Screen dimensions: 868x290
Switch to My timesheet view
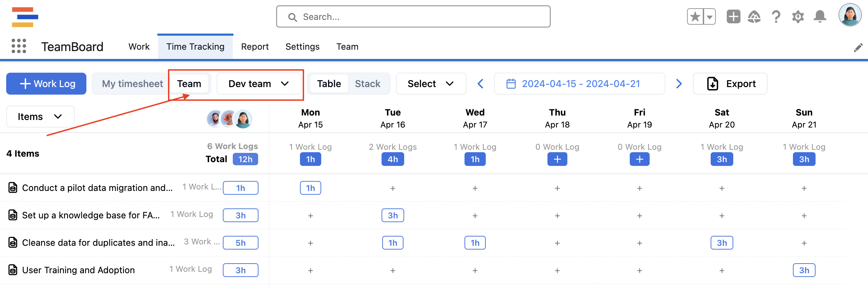tap(132, 84)
